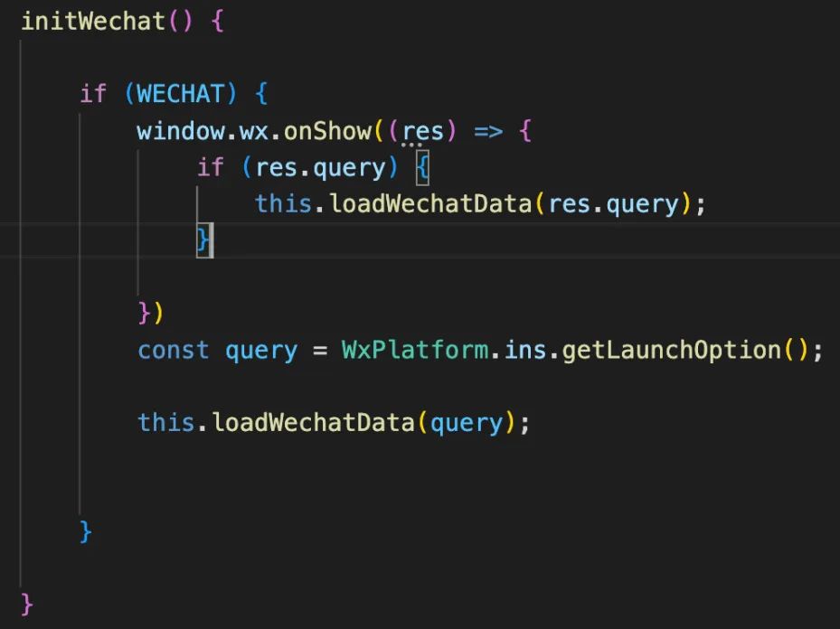Click the equals sign after query
This screenshot has height=629, width=840.
pyautogui.click(x=320, y=352)
